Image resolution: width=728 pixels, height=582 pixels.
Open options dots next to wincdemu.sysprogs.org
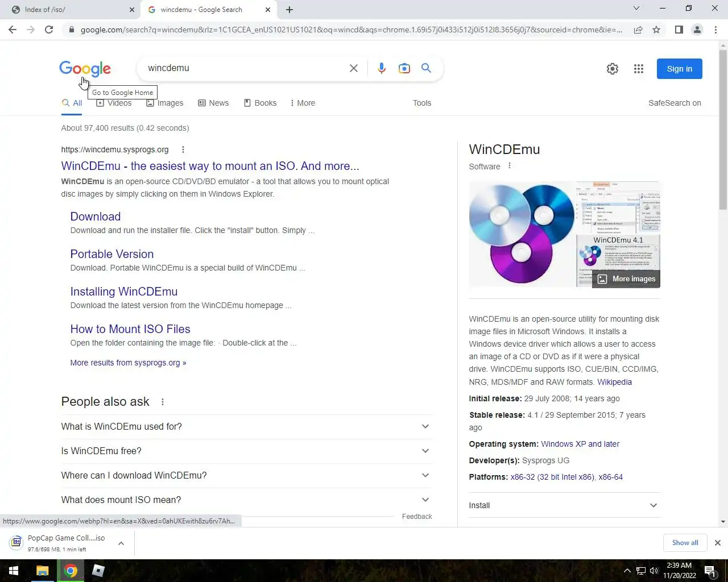pos(183,150)
